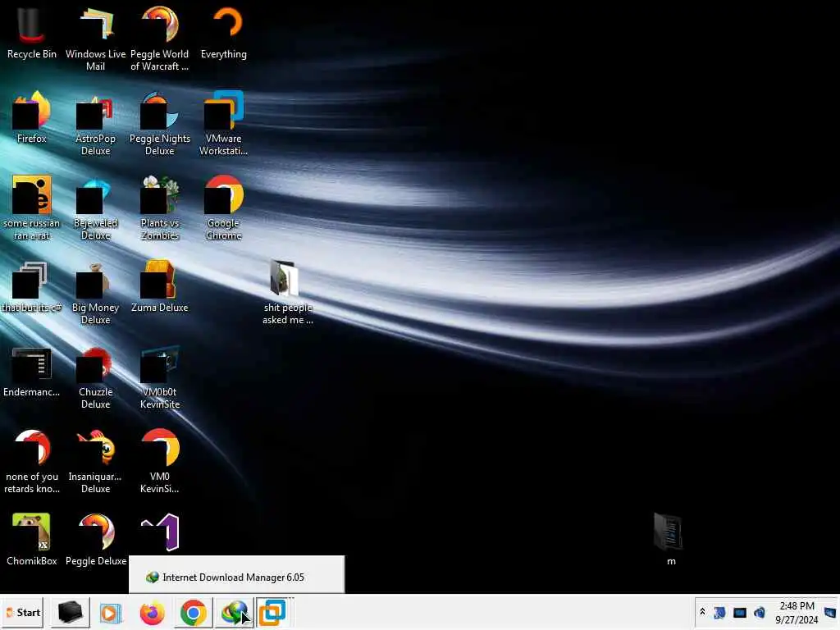Click the tray icon left of the clock
This screenshot has height=630, width=840.
click(760, 612)
